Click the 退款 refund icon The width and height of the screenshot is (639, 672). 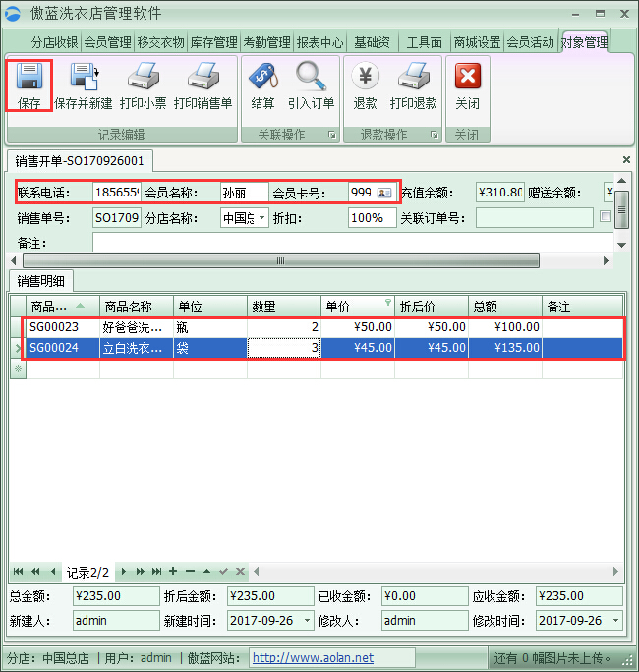pyautogui.click(x=365, y=77)
